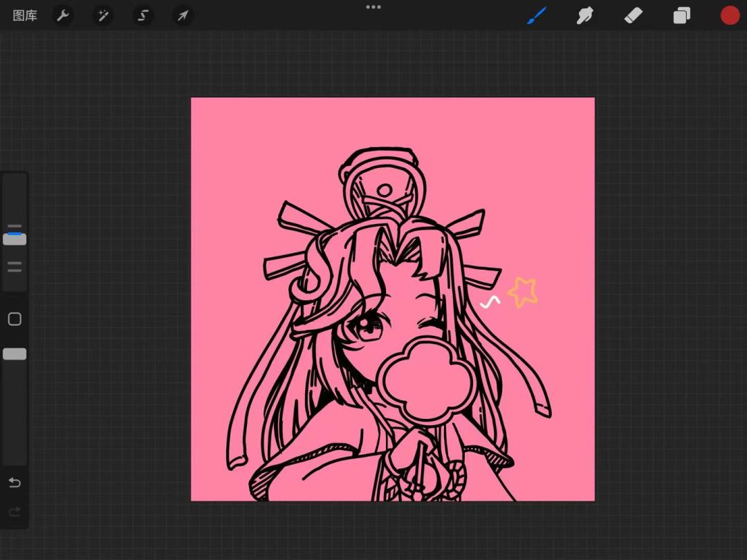
Task: Activate the Selection tool
Action: pos(143,15)
